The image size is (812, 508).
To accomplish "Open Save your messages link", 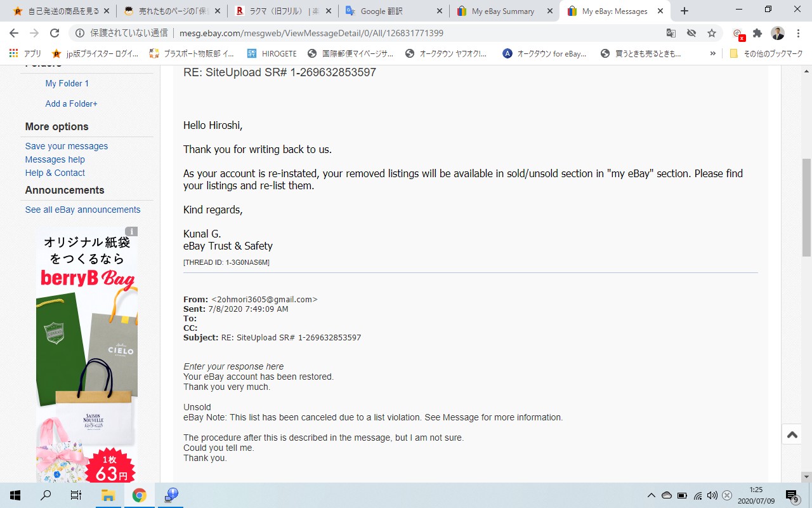I will [67, 146].
